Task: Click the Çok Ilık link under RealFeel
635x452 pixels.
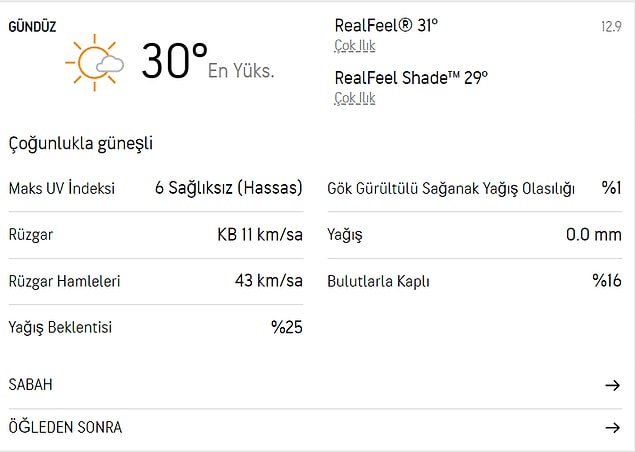Action: point(355,46)
